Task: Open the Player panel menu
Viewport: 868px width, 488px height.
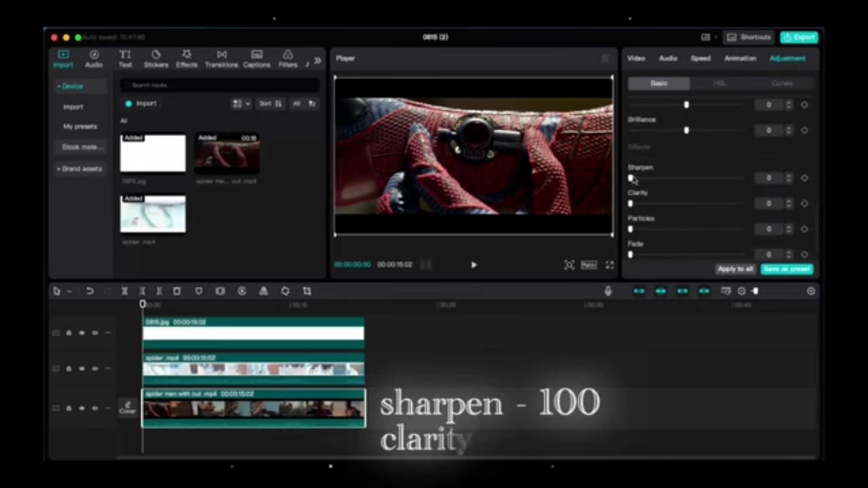Action: coord(605,58)
